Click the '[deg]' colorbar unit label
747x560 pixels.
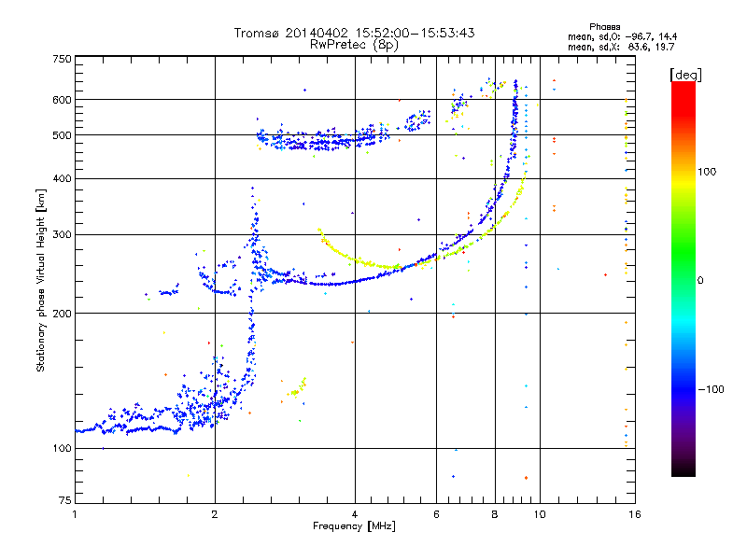click(x=685, y=75)
